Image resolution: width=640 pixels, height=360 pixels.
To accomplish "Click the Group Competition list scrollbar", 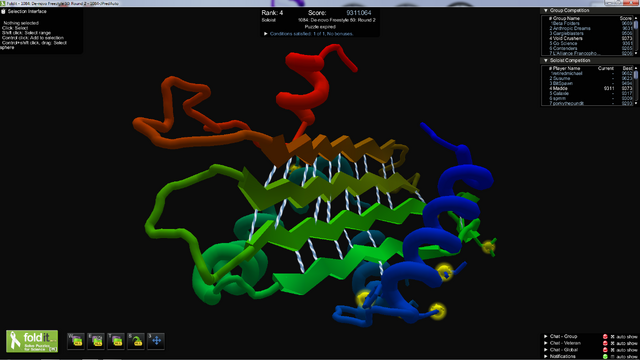I will [636, 36].
